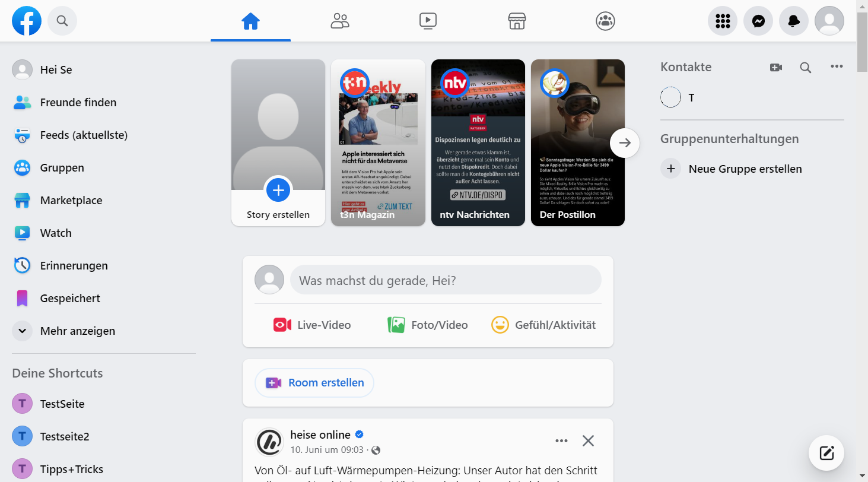Viewport: 868px width, 482px height.
Task: Open the TestSeite shortcut
Action: coord(104,404)
